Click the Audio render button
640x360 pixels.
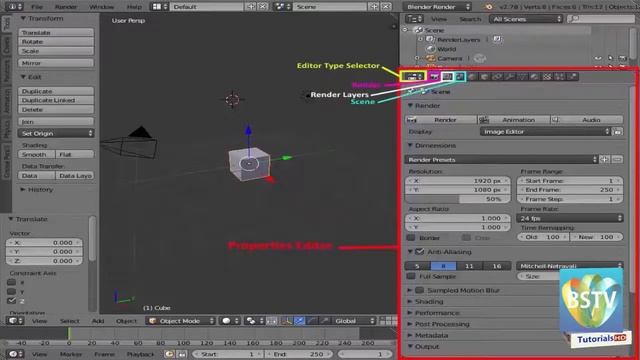587,120
